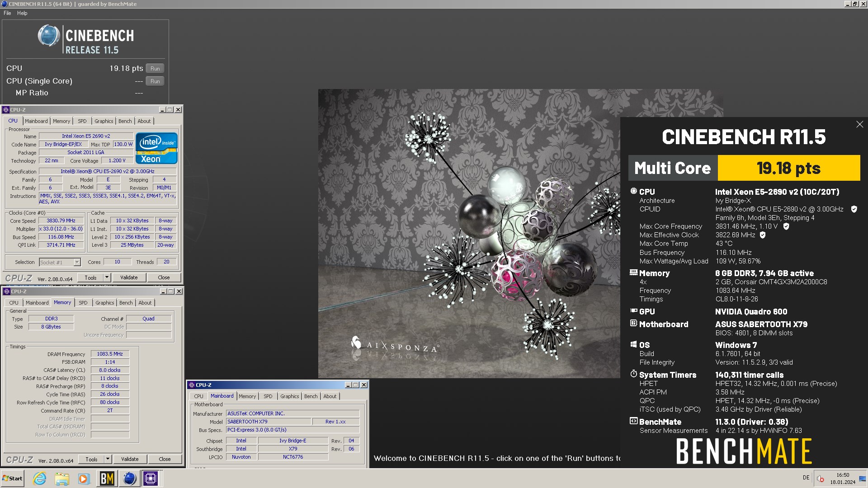The width and height of the screenshot is (868, 488).
Task: Click the Cinebench sphere logo
Action: click(x=49, y=36)
